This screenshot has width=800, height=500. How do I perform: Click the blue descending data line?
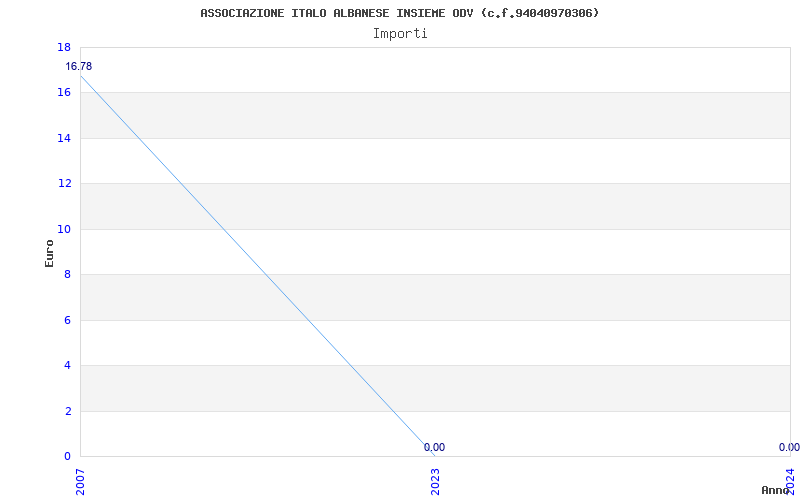[258, 266]
